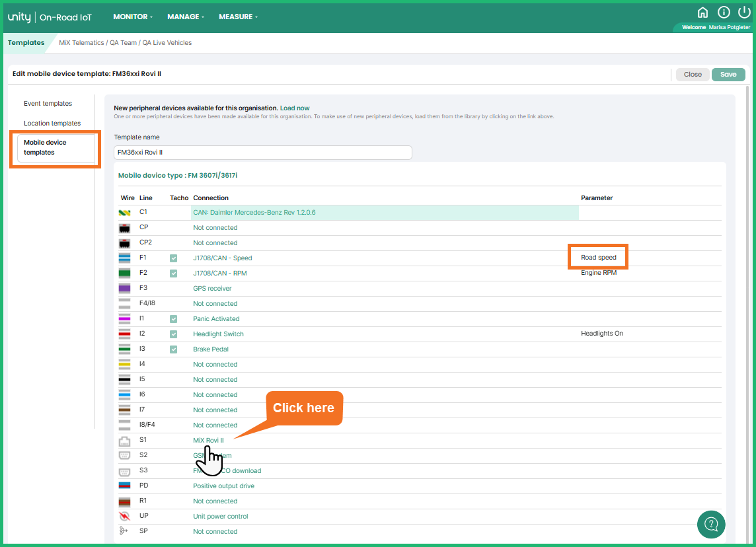Click the F3 purple wire icon

point(124,288)
